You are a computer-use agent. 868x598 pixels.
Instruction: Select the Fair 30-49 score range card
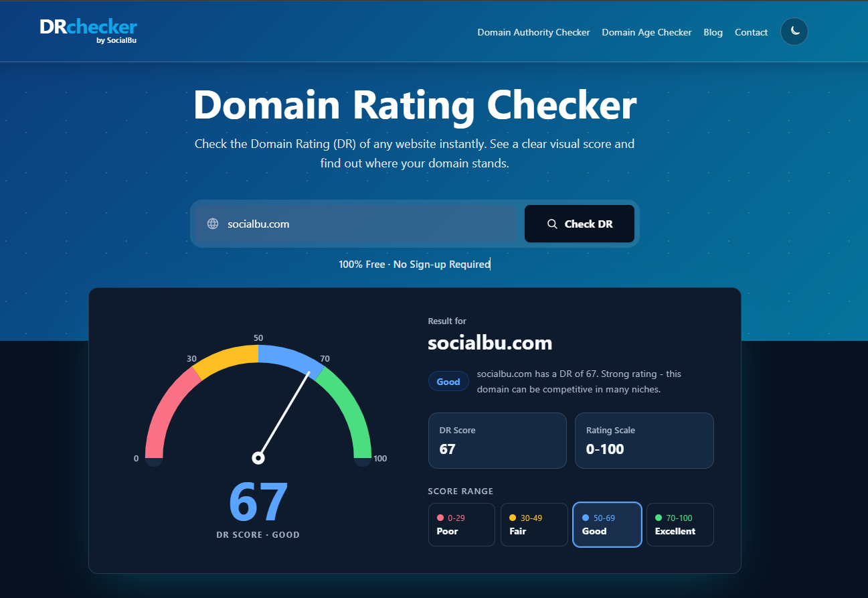[534, 524]
